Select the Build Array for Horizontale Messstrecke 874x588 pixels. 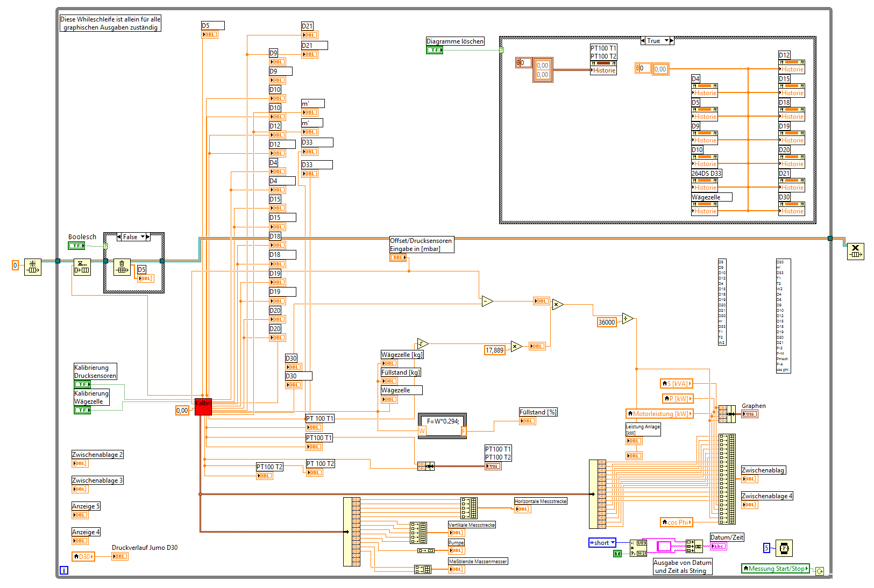[x=469, y=508]
